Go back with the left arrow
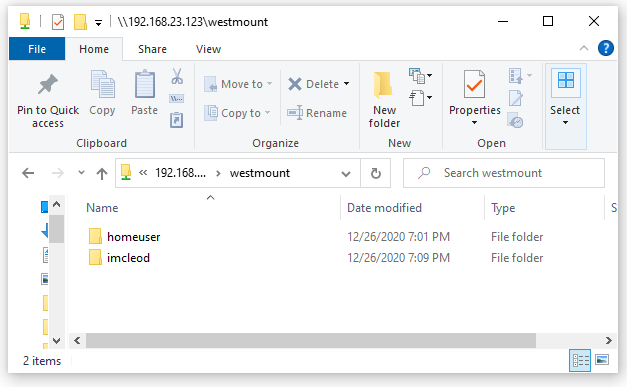 28,173
